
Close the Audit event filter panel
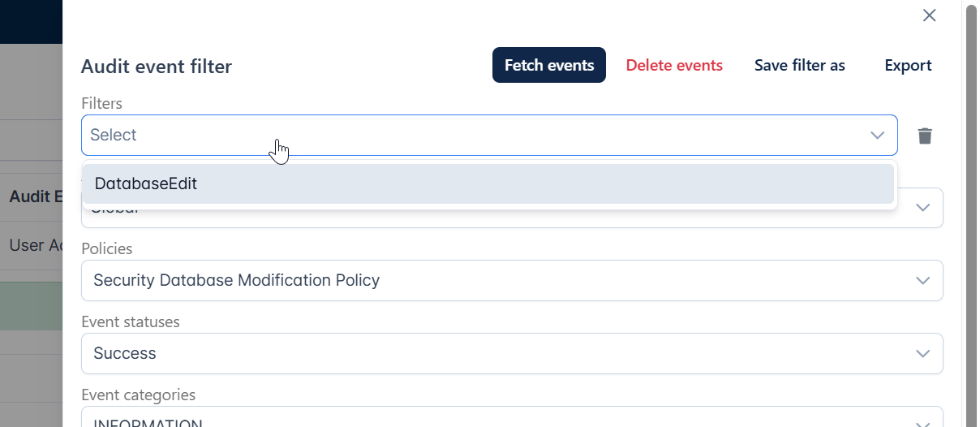pos(930,15)
